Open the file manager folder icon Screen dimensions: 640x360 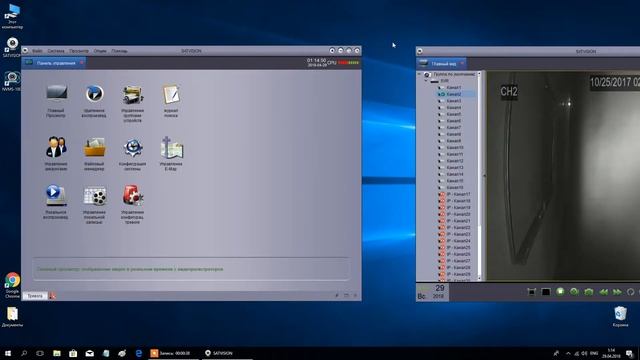(x=94, y=147)
